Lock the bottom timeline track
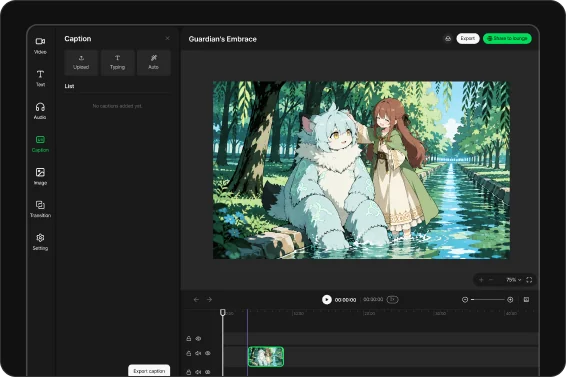This screenshot has height=377, width=566. [x=188, y=372]
